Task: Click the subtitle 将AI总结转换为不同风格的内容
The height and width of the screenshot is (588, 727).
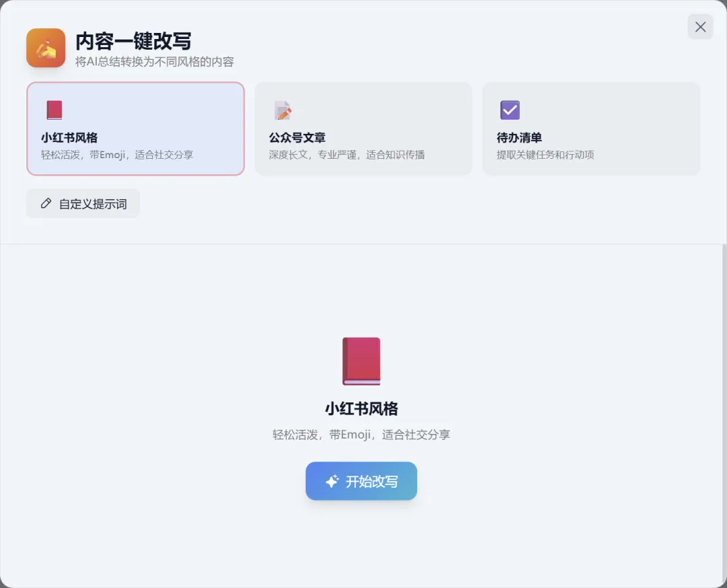Action: pos(154,62)
